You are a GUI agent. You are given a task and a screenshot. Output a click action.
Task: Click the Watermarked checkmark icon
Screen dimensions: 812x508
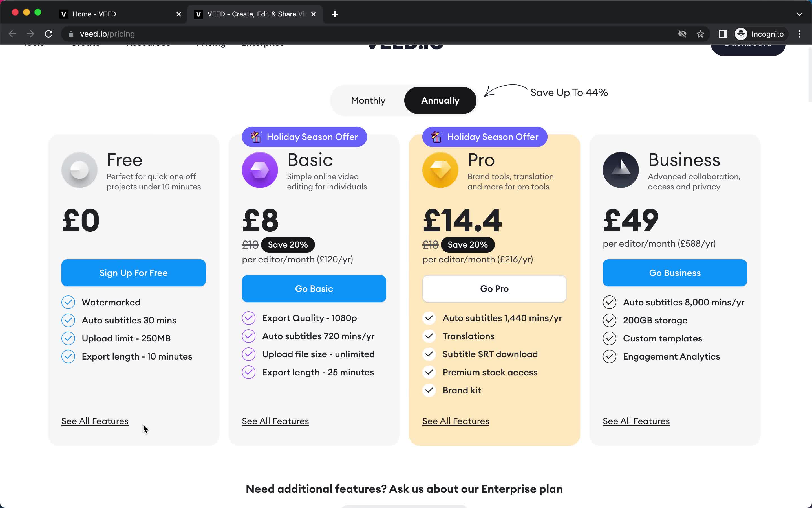pyautogui.click(x=68, y=302)
